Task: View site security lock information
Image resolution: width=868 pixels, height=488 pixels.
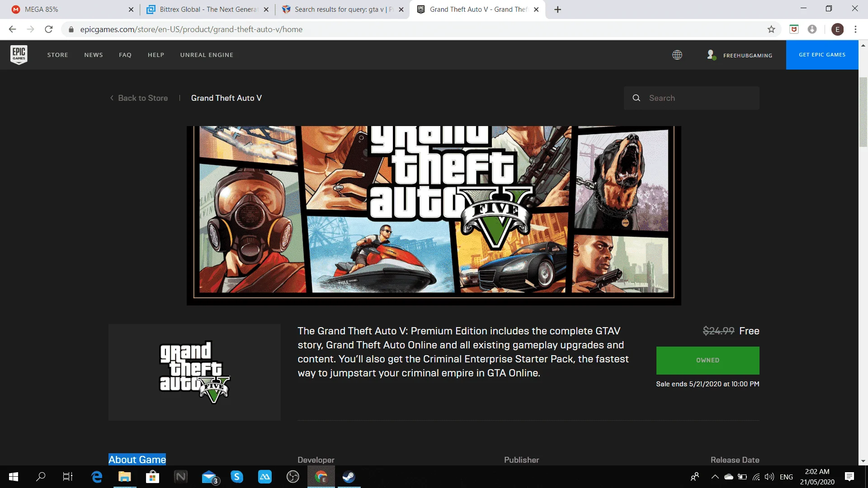Action: click(71, 29)
